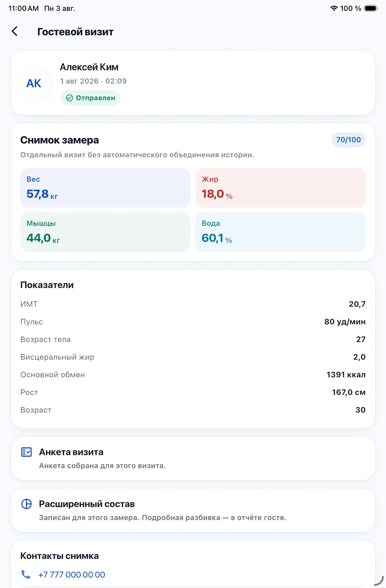Tap the Висцеральный жир row label

pos(57,357)
